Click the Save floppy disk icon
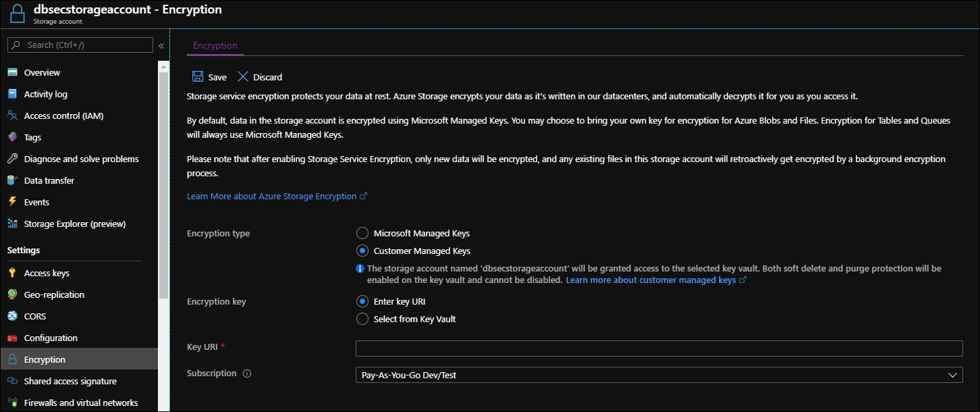The height and width of the screenshot is (412, 980). [x=198, y=77]
